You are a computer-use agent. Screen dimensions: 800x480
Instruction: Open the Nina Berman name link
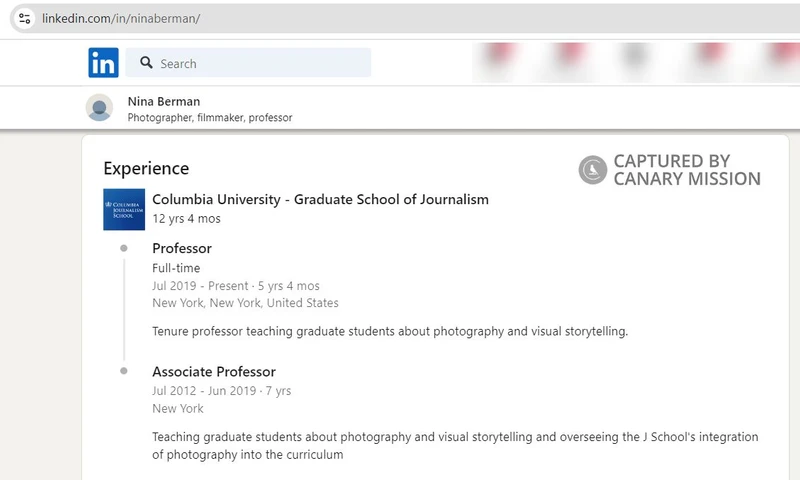point(164,101)
